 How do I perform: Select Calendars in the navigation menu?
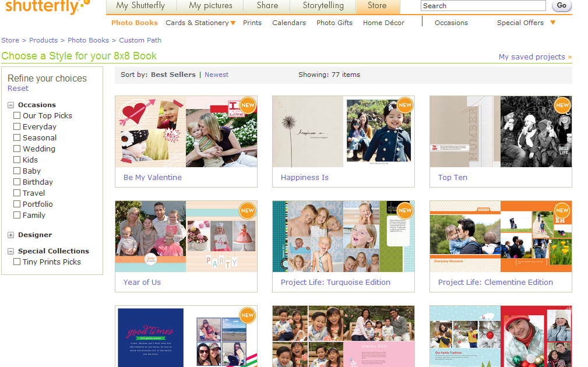pyautogui.click(x=289, y=23)
